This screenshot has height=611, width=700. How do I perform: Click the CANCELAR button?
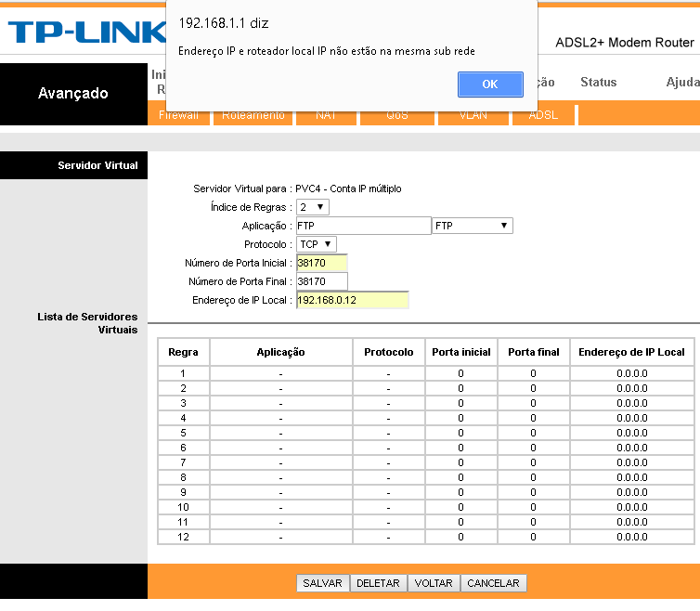tap(493, 583)
